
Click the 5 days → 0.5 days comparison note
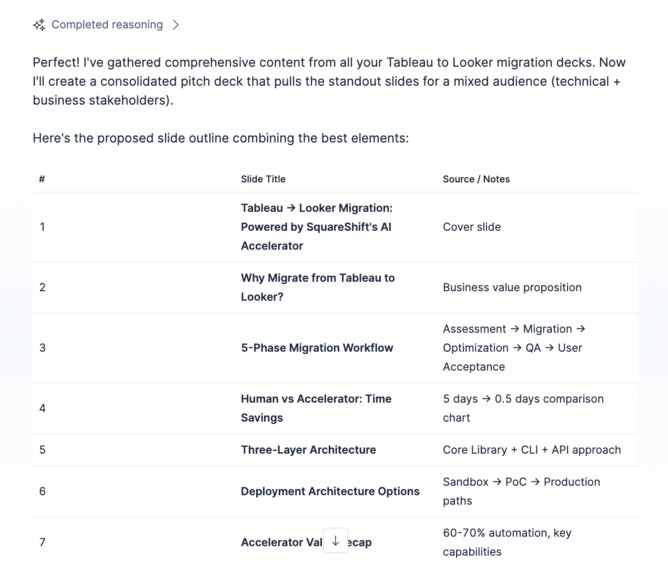pos(523,409)
